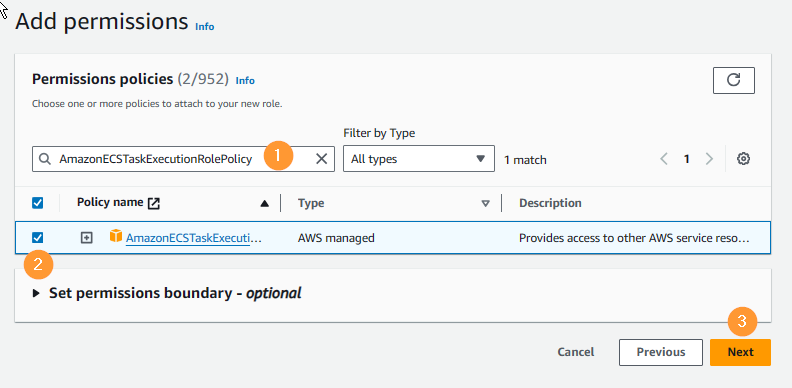This screenshot has height=388, width=792.
Task: Refresh the permissions policies list
Action: [733, 80]
